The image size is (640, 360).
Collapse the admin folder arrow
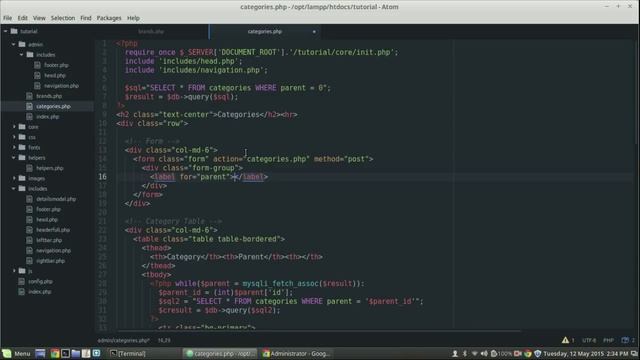[x=13, y=44]
